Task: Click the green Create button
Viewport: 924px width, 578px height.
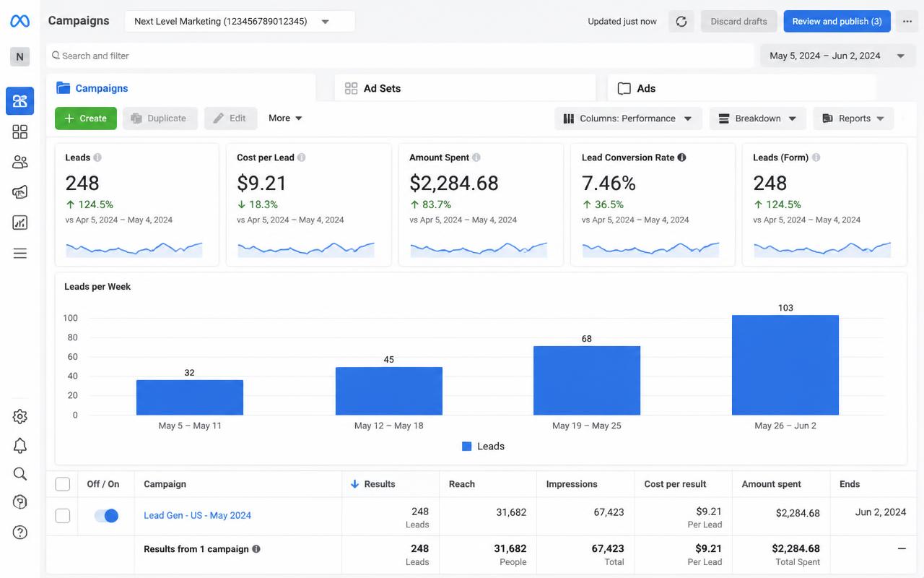Action: click(x=86, y=118)
